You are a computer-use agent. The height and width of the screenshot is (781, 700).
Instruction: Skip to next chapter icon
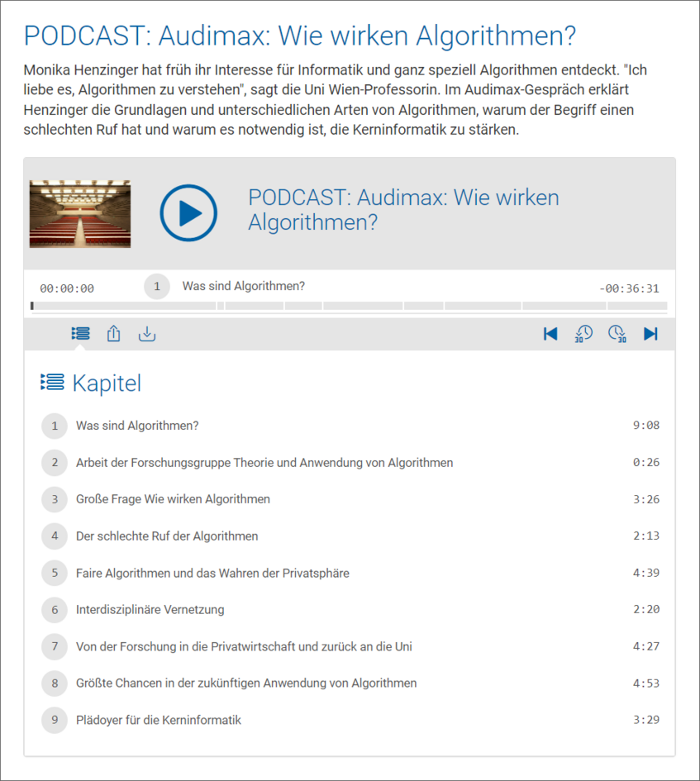pyautogui.click(x=650, y=334)
